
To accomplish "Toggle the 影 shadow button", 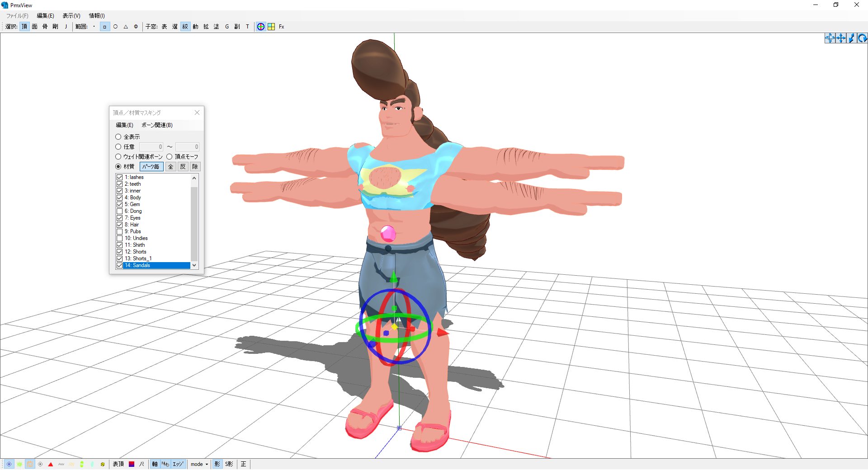I will [217, 464].
